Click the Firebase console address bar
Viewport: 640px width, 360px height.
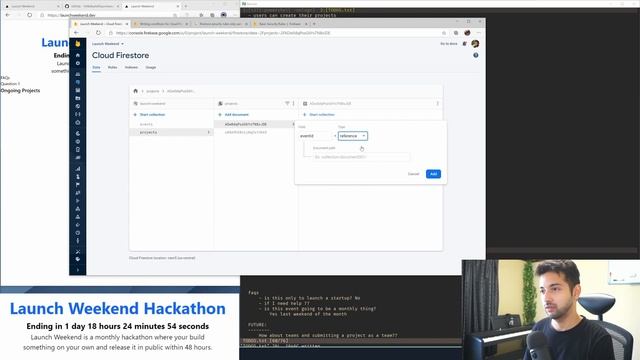[x=278, y=33]
